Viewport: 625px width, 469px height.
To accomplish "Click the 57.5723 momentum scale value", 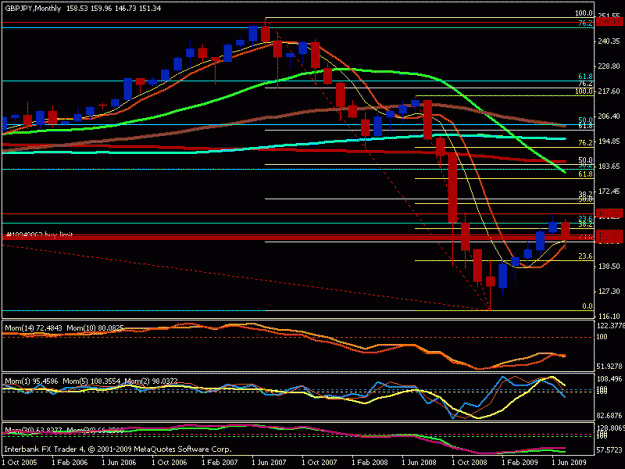I will click(609, 450).
